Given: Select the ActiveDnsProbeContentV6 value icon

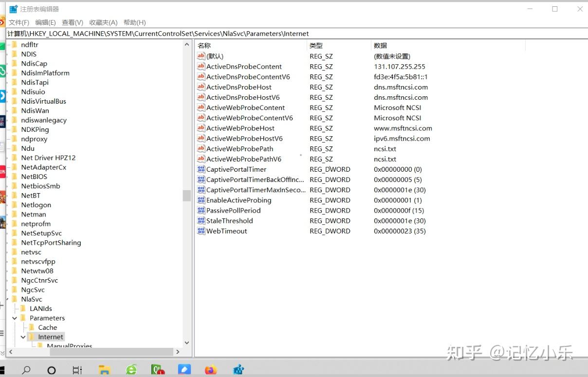Looking at the screenshot, I should pos(201,76).
